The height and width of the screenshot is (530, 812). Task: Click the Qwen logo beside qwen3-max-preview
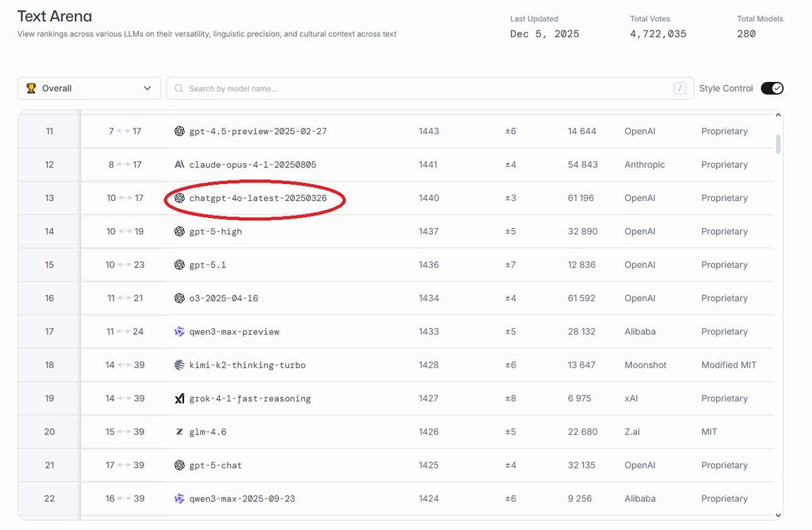[x=179, y=332]
